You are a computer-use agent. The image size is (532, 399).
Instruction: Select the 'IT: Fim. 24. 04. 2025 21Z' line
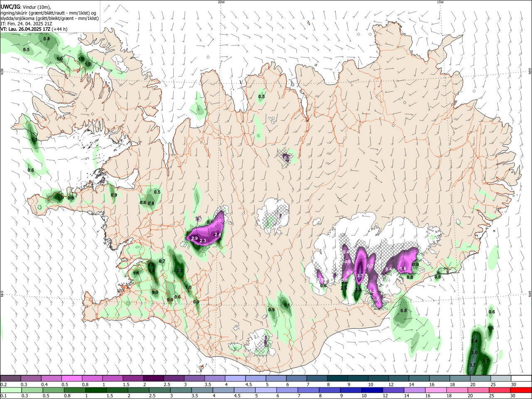26,24
